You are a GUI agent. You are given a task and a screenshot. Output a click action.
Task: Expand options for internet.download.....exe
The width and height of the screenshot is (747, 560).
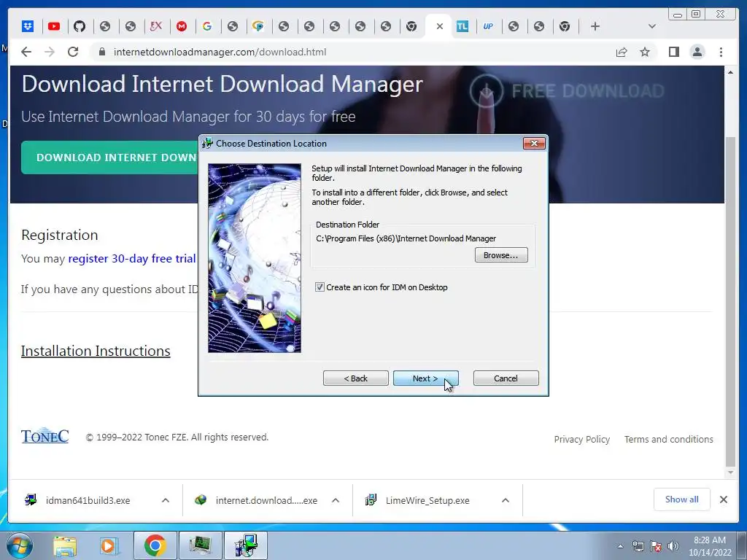336,500
